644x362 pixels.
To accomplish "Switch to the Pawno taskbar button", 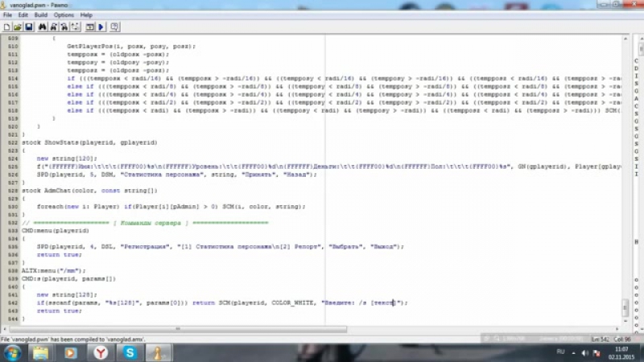I will point(159,353).
